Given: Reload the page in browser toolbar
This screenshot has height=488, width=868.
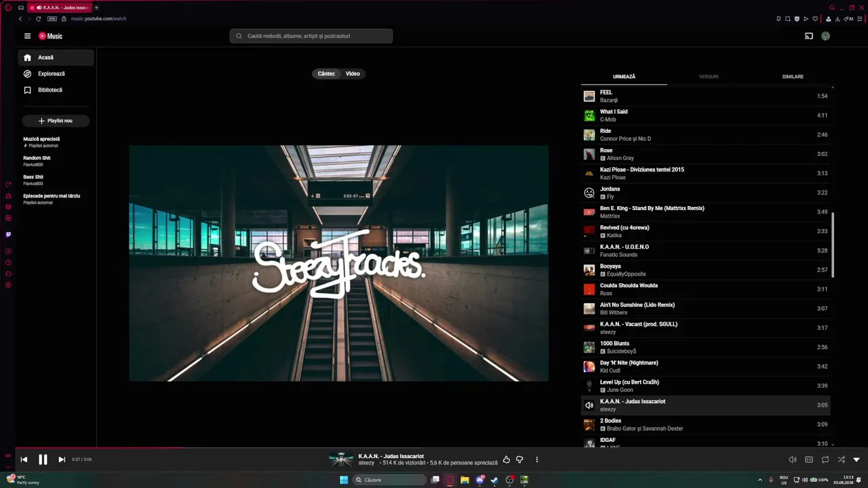Looking at the screenshot, I should point(38,19).
